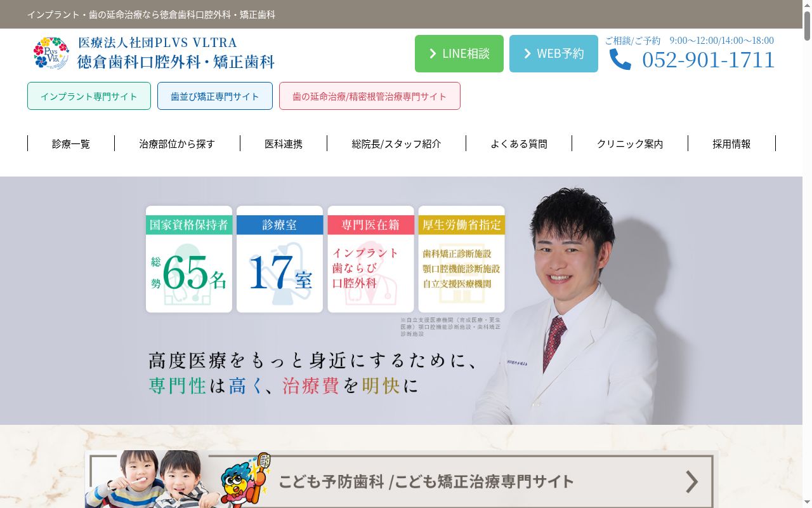This screenshot has height=508, width=812.
Task: Open 治療部位から探す menu
Action: tap(177, 144)
